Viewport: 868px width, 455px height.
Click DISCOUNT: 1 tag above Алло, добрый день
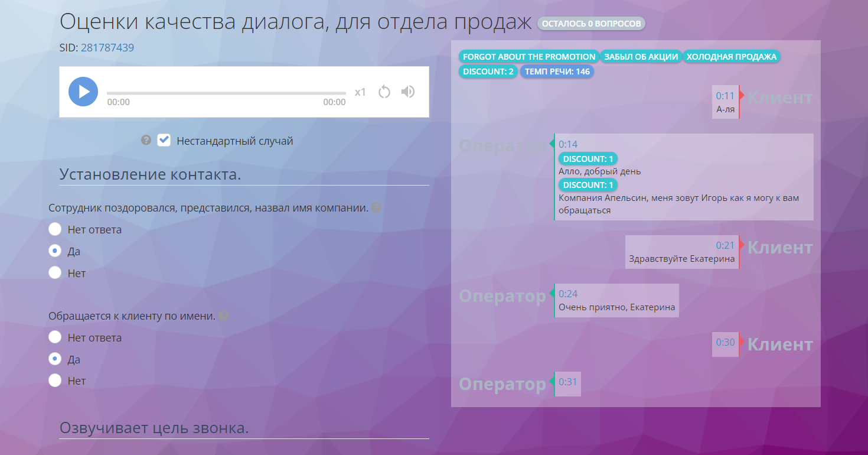pos(588,159)
